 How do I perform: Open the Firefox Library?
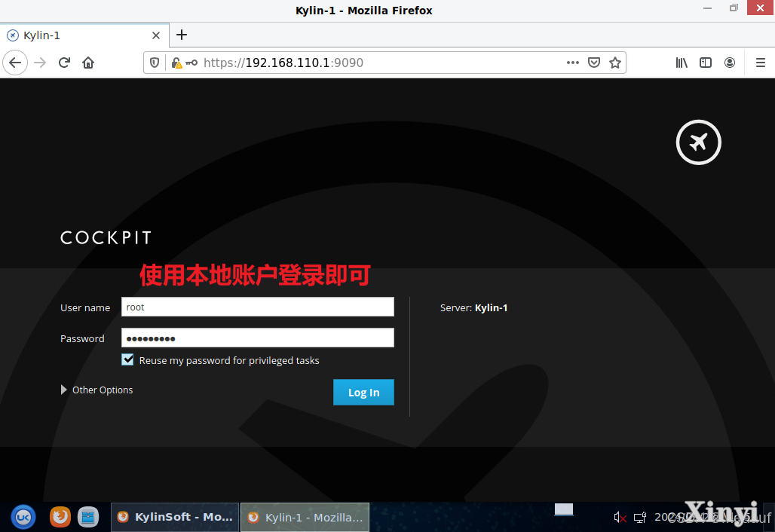[x=682, y=63]
